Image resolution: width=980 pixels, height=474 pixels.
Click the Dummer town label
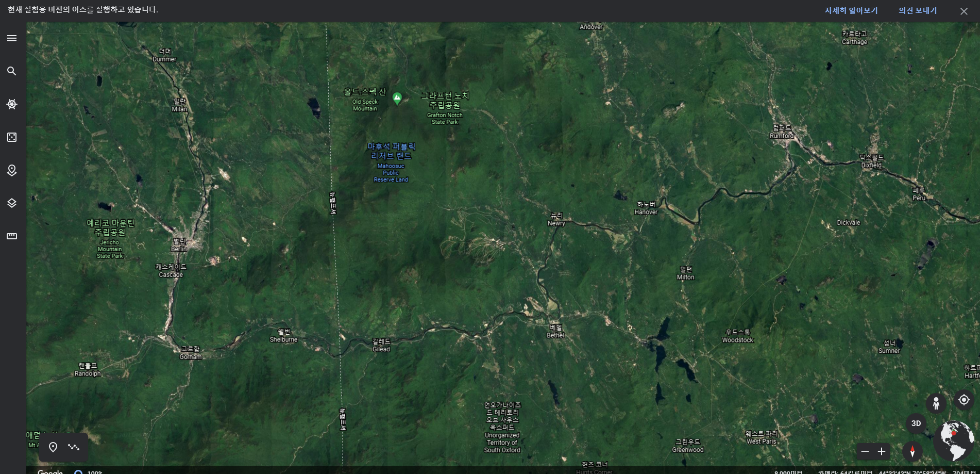[x=165, y=55]
